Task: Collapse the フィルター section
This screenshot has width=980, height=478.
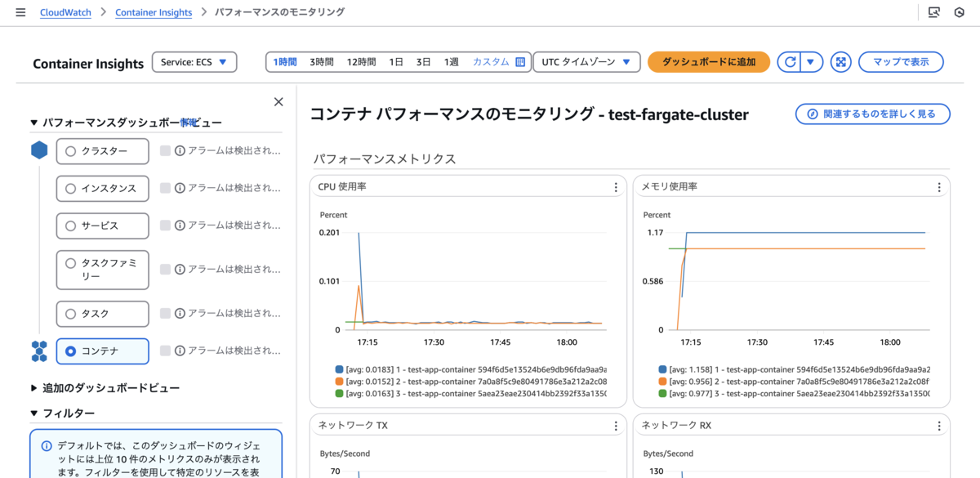Action: pos(34,413)
